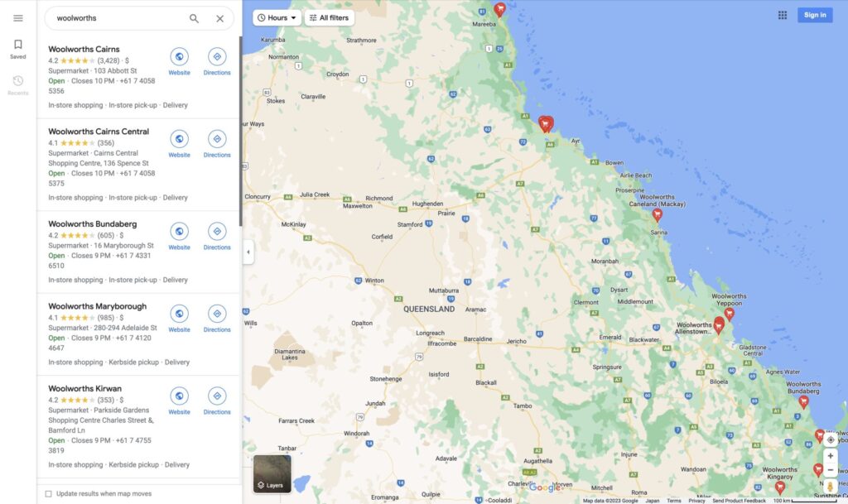Get Directions to Woolworths Cairns Central

pos(217,144)
